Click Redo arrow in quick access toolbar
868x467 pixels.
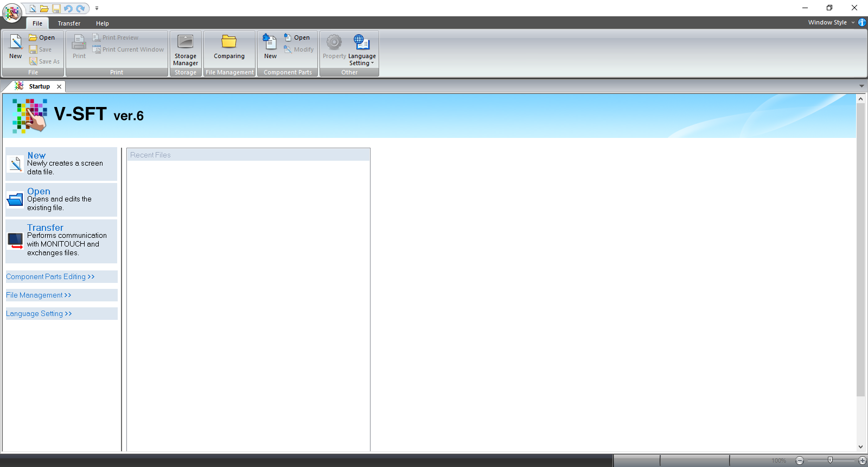point(80,9)
